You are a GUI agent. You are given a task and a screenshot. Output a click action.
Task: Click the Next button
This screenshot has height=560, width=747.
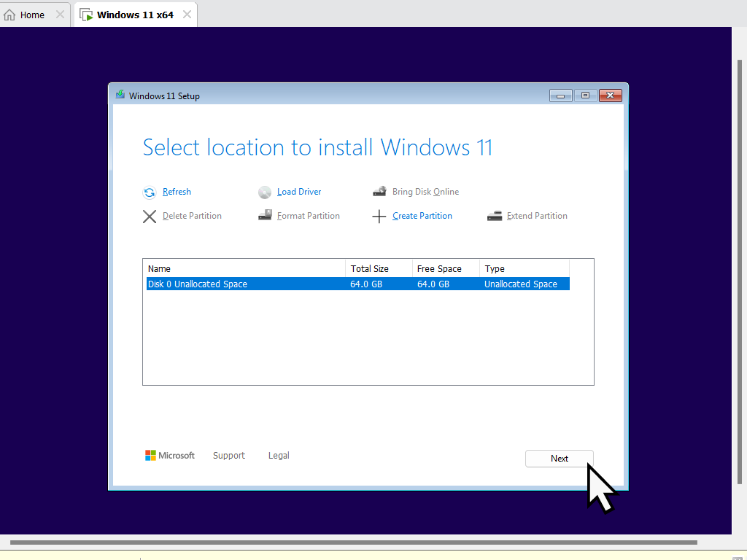pyautogui.click(x=559, y=459)
